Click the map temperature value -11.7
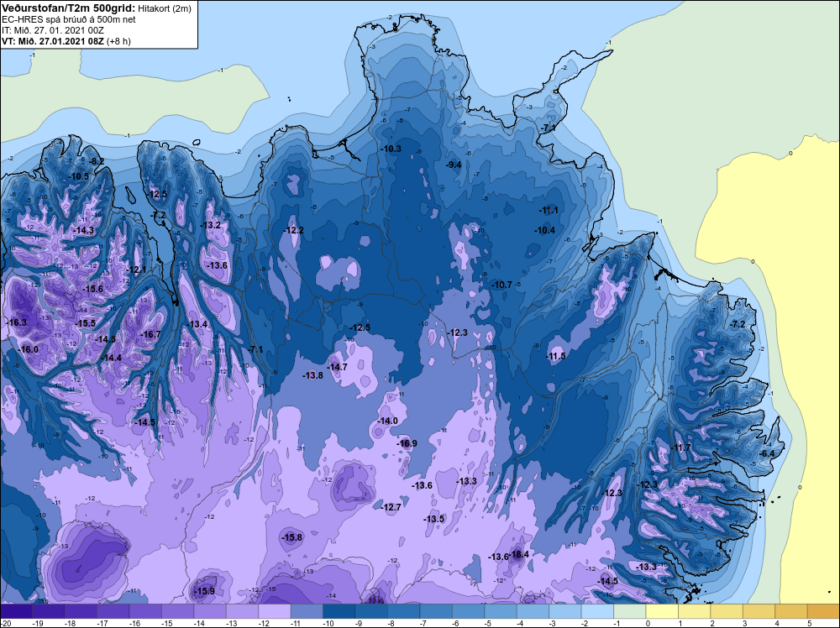 (x=681, y=447)
